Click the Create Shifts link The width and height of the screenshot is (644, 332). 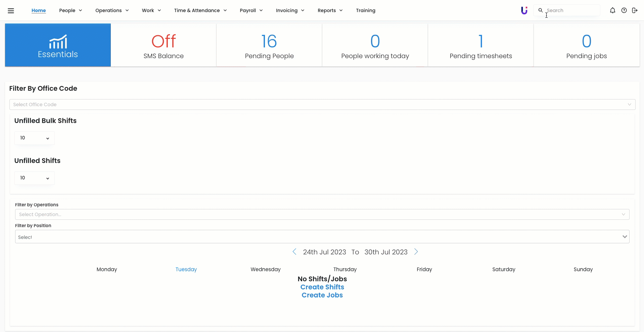coord(322,287)
